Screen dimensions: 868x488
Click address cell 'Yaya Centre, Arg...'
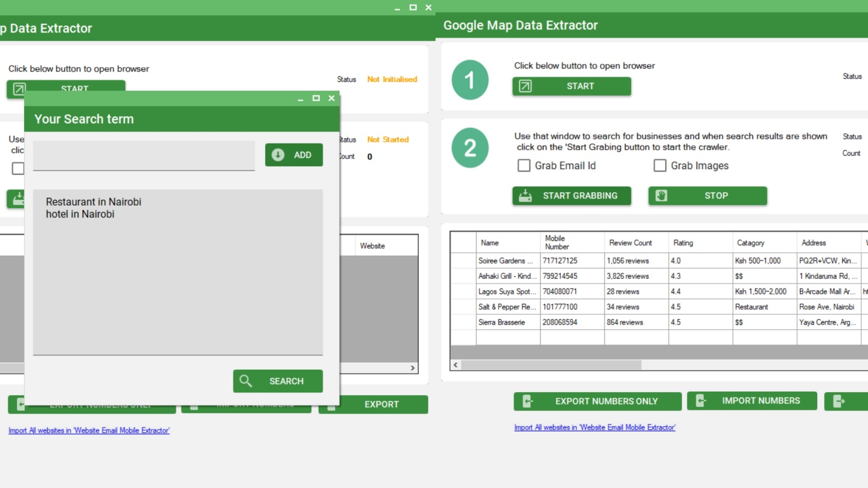[x=829, y=322]
